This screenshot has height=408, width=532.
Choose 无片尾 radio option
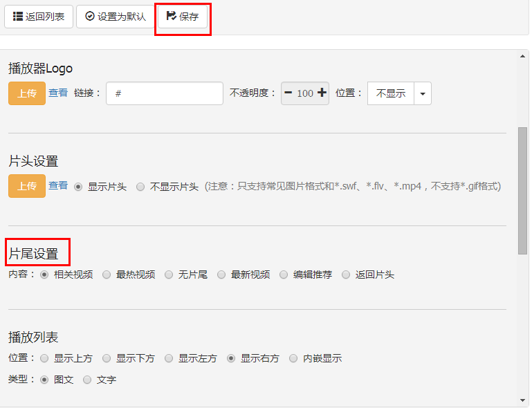coord(169,275)
